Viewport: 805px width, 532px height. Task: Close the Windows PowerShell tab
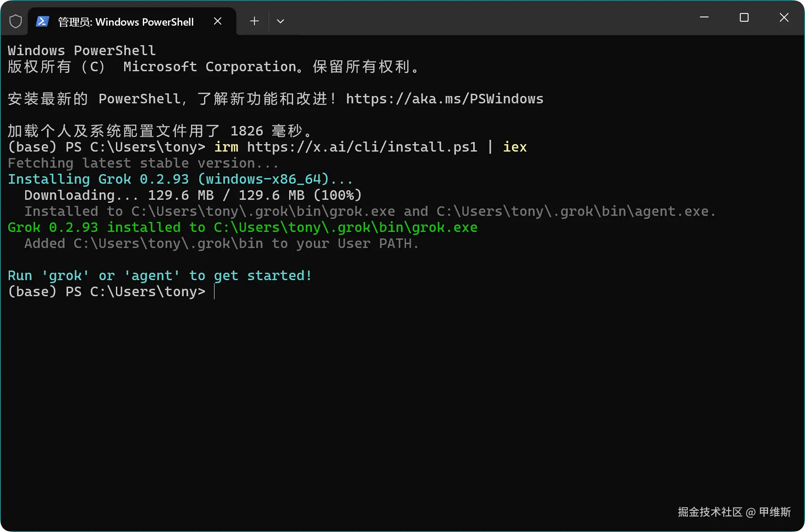218,21
